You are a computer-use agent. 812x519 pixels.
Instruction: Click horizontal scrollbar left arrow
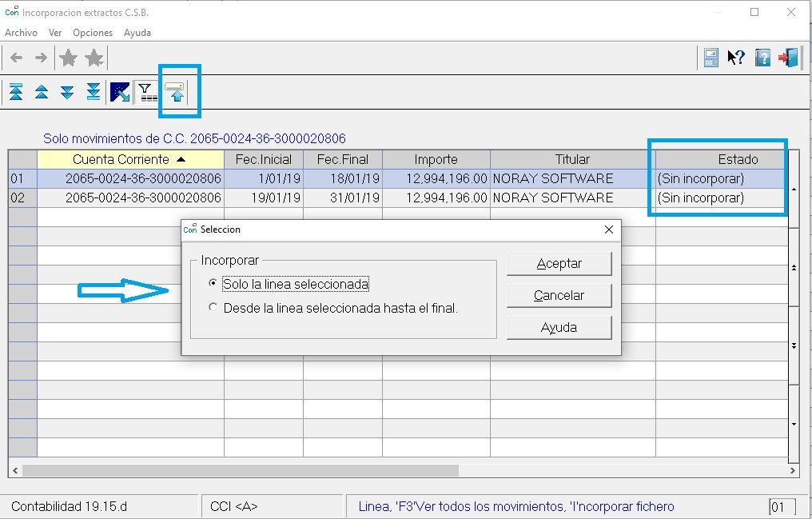[15, 471]
